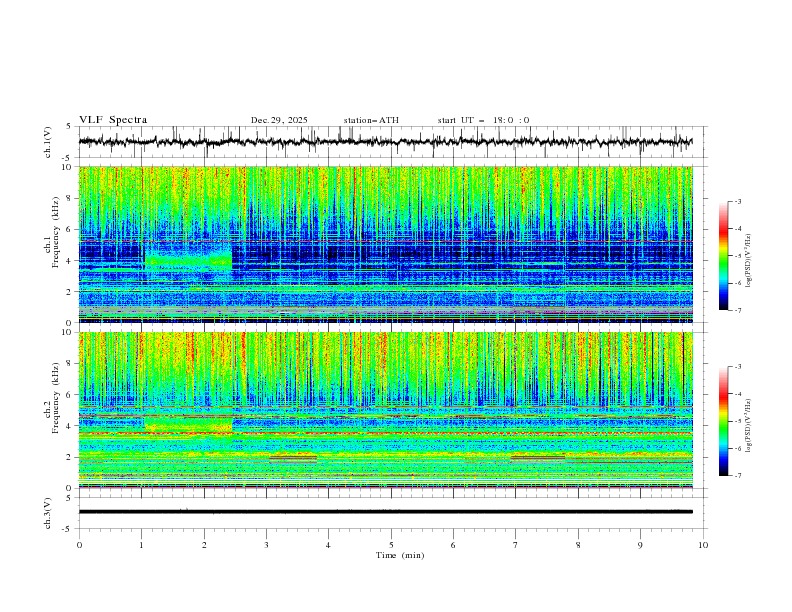Click the "VLF Spectra" plot title
792x612 pixels.
113,120
